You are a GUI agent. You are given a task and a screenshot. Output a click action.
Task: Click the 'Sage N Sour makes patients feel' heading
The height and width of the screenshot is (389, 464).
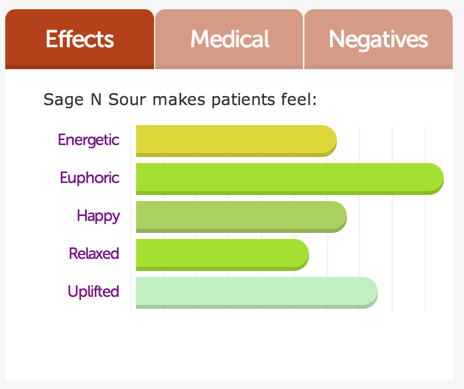point(180,99)
